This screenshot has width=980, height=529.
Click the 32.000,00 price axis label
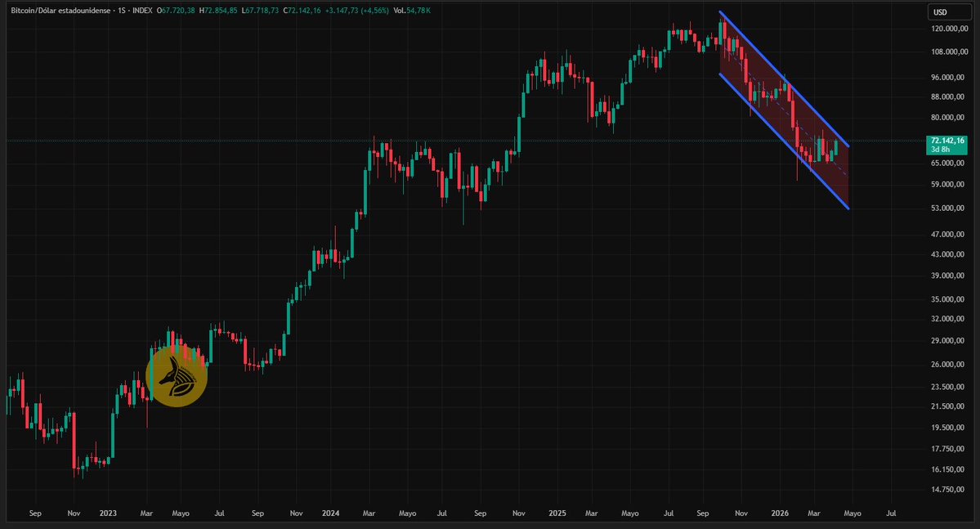(x=949, y=319)
